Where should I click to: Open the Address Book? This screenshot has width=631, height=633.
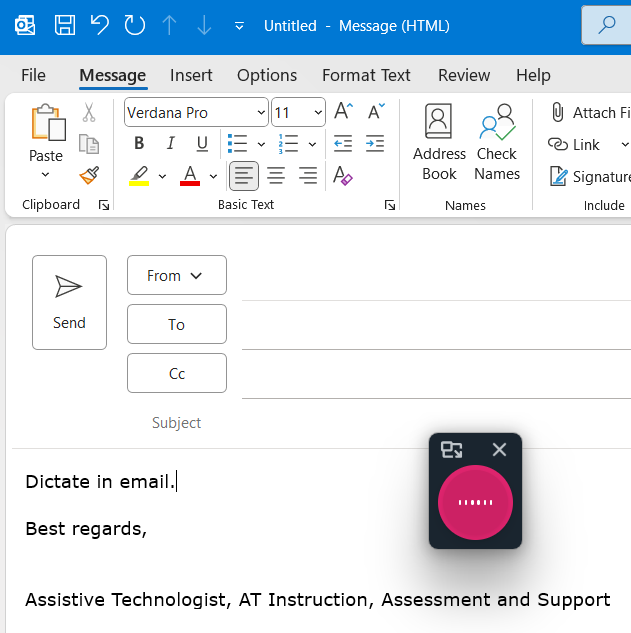(439, 144)
